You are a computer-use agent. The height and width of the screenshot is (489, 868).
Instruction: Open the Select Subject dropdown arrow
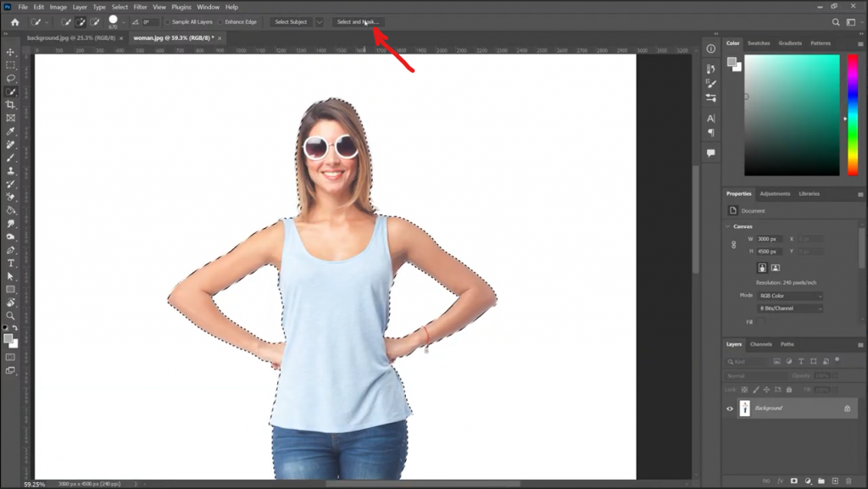[320, 22]
